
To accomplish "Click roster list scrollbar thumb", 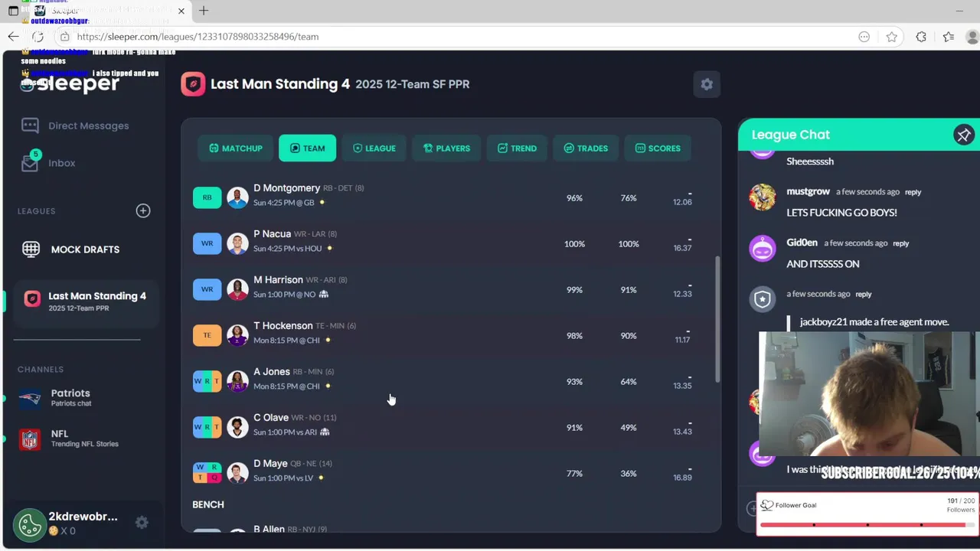I will (x=717, y=319).
